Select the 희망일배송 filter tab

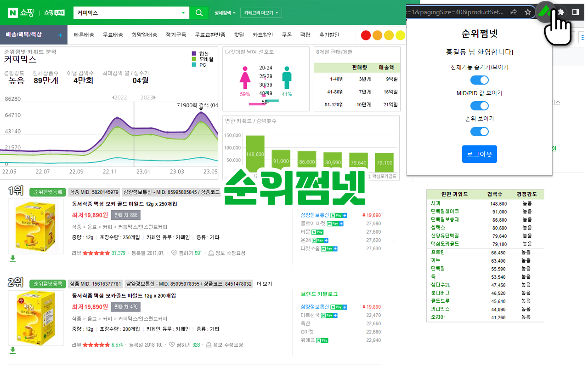point(144,35)
